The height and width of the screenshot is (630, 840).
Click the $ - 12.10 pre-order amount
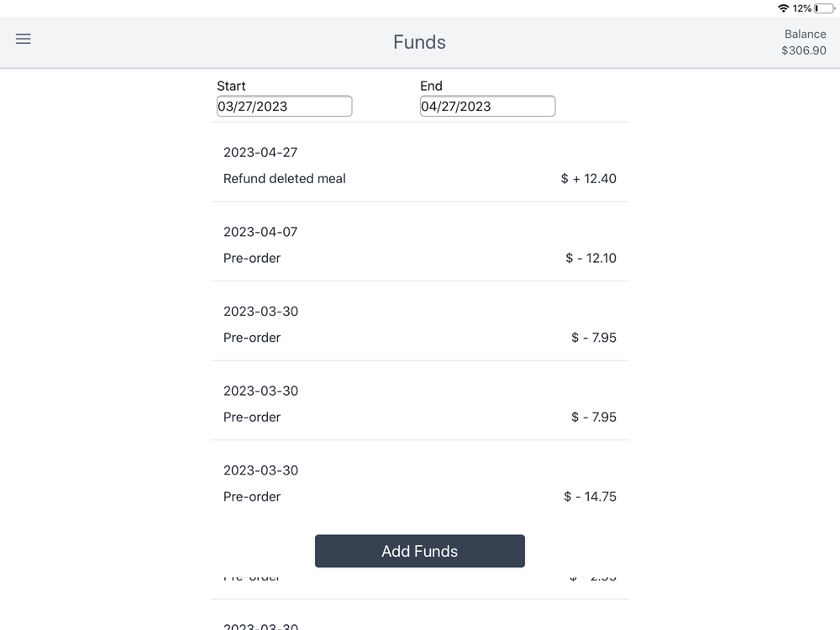(591, 258)
